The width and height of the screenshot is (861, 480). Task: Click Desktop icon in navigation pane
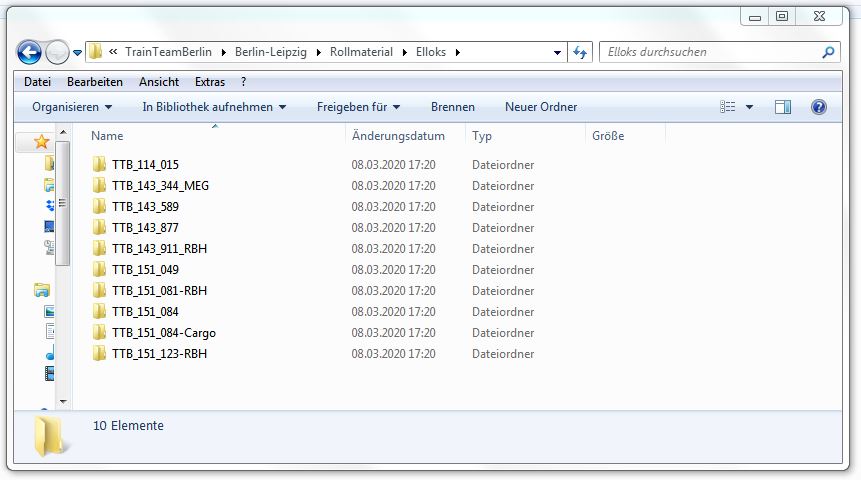pos(49,226)
